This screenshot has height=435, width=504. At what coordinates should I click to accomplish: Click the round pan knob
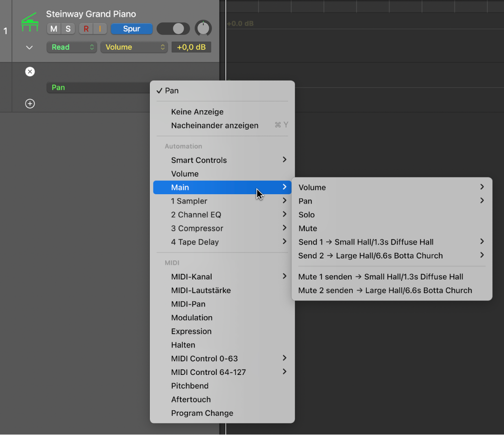(x=203, y=28)
